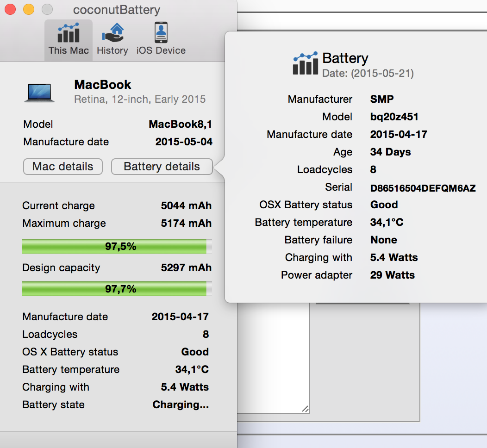Viewport: 487px width, 448px height.
Task: Click the 97,5% current charge bar
Action: 117,246
